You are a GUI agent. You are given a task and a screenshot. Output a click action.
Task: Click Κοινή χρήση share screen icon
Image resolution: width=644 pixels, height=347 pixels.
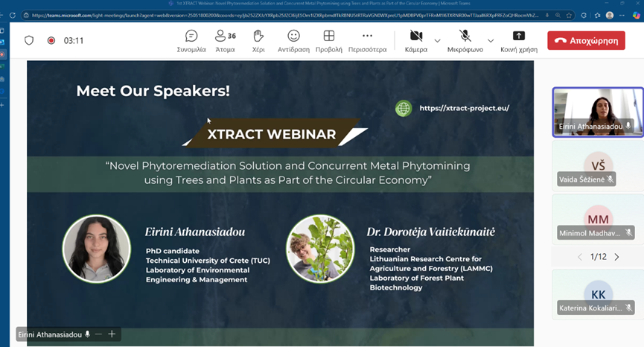click(x=519, y=40)
